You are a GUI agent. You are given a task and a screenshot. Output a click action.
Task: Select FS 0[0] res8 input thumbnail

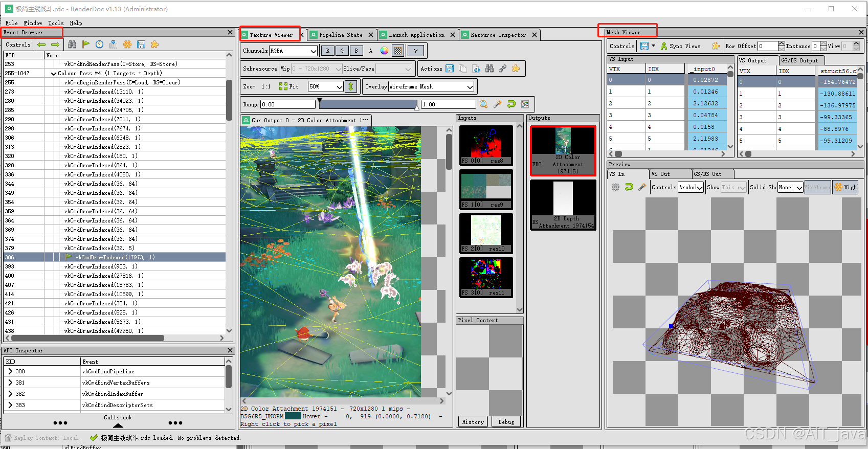pos(486,146)
